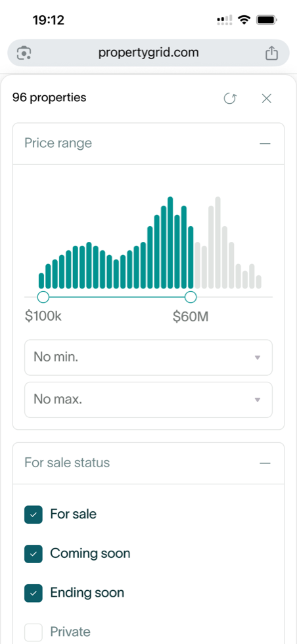297x644 pixels.
Task: Reset filters with the circular arrow icon
Action: (x=230, y=99)
